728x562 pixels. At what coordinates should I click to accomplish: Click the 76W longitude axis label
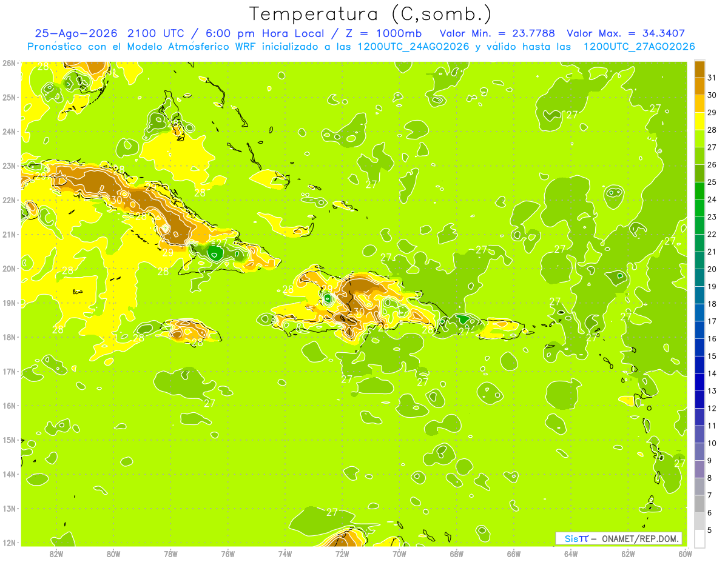[x=227, y=554]
